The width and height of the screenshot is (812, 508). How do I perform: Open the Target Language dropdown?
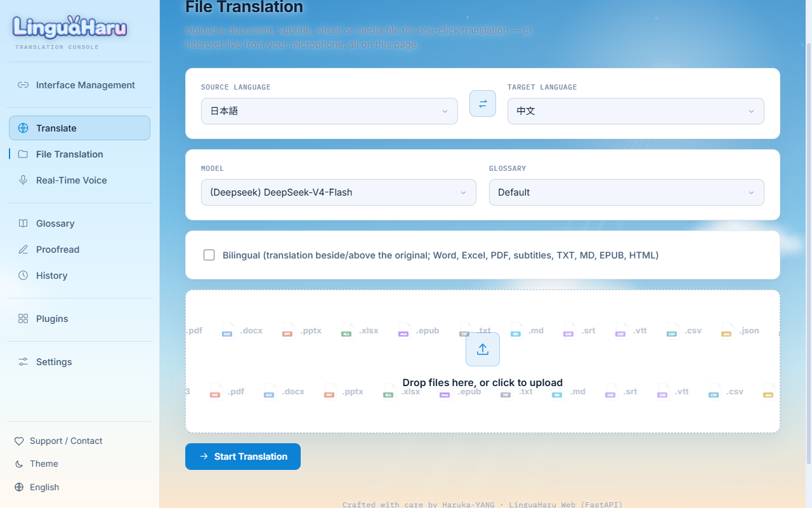636,111
